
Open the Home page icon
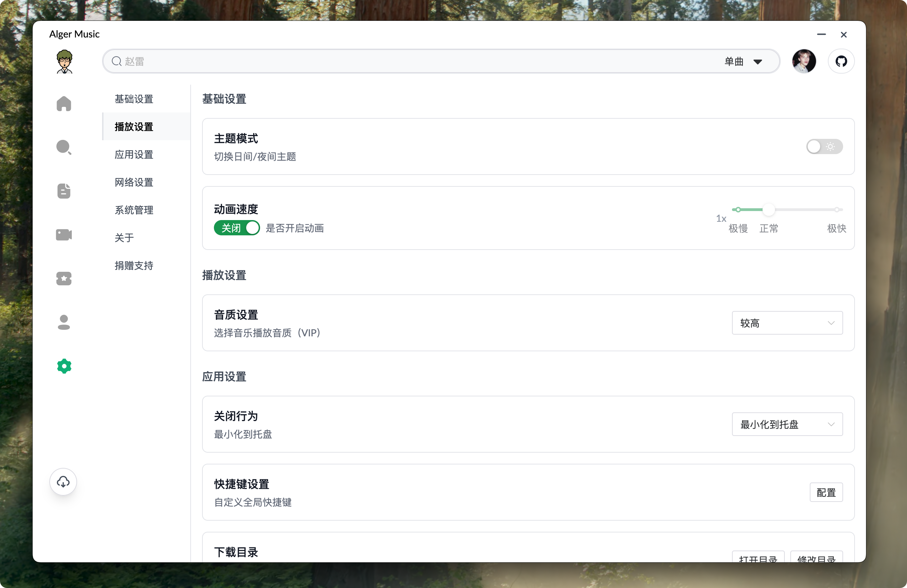tap(64, 103)
